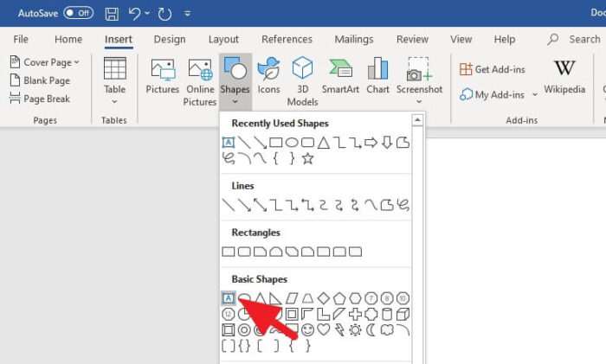Click the Undo icon

[134, 14]
